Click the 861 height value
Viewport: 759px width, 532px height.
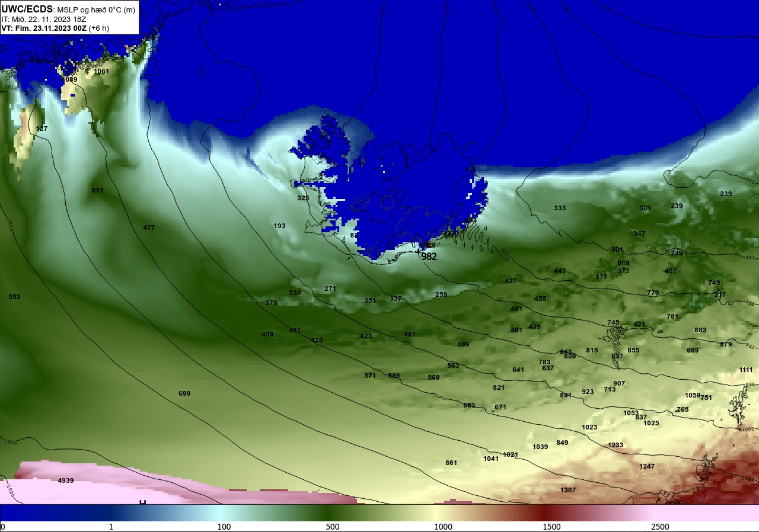coord(451,463)
